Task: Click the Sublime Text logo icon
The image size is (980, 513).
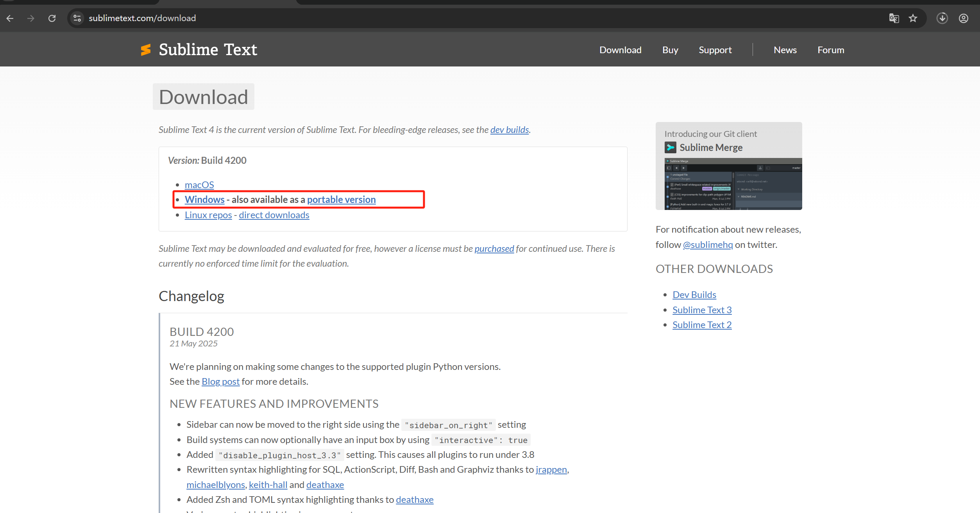Action: click(x=146, y=50)
